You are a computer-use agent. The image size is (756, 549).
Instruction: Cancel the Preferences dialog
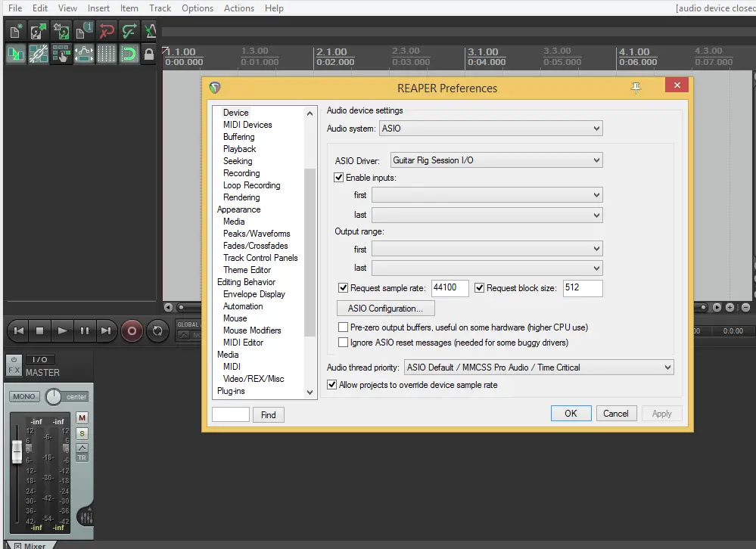pos(616,413)
